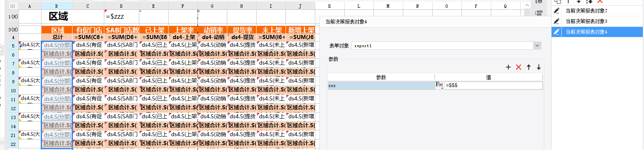Select row header 3(H)
The width and height of the screenshot is (644, 150).
click(x=13, y=30)
